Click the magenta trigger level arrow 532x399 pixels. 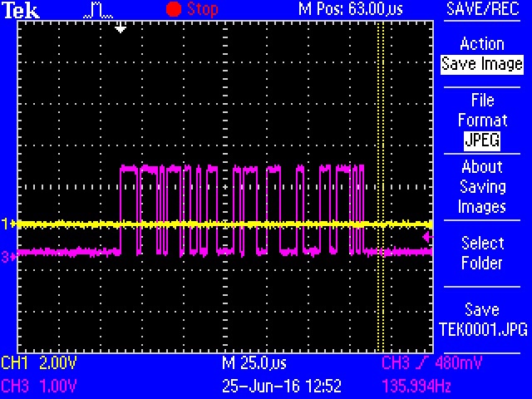click(x=428, y=237)
